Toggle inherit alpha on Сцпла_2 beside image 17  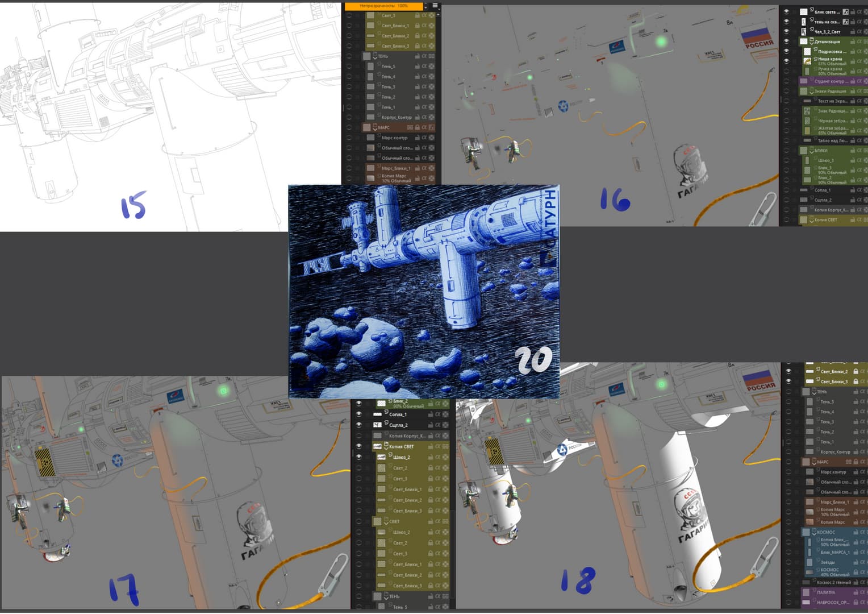tap(437, 425)
